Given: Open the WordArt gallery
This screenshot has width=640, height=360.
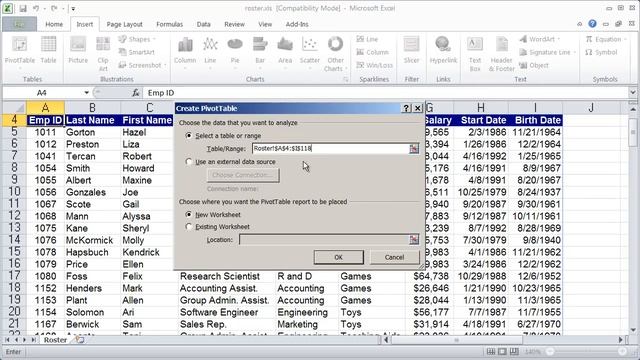Looking at the screenshot, I should pyautogui.click(x=540, y=39).
